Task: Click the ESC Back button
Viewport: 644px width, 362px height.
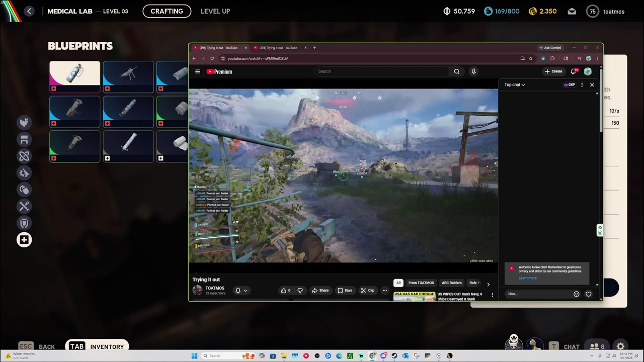Action: [x=37, y=346]
